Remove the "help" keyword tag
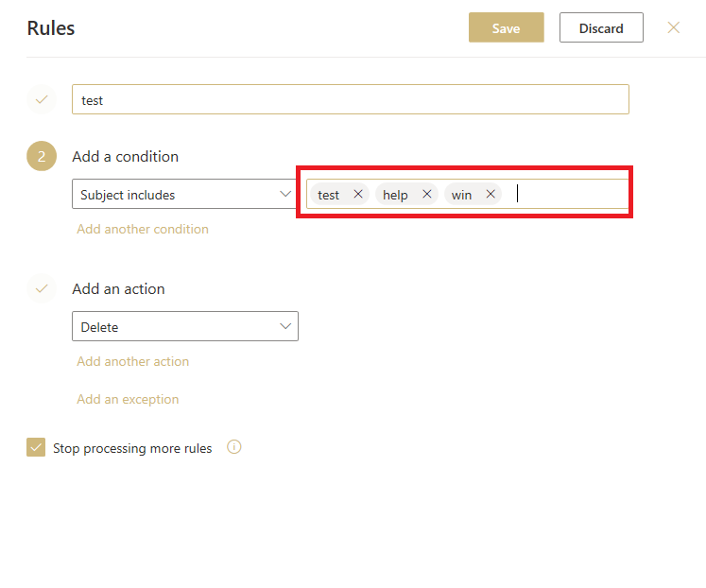Image resolution: width=706 pixels, height=588 pixels. [427, 194]
